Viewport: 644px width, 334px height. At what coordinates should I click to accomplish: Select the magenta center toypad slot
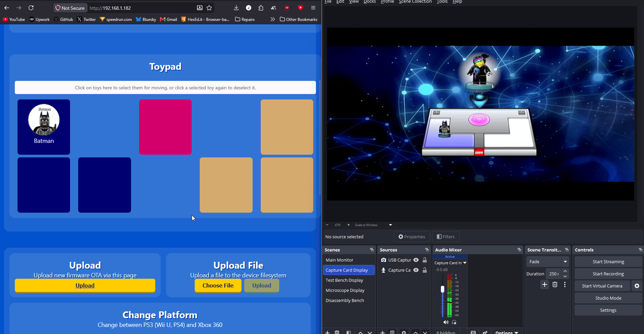click(x=165, y=127)
